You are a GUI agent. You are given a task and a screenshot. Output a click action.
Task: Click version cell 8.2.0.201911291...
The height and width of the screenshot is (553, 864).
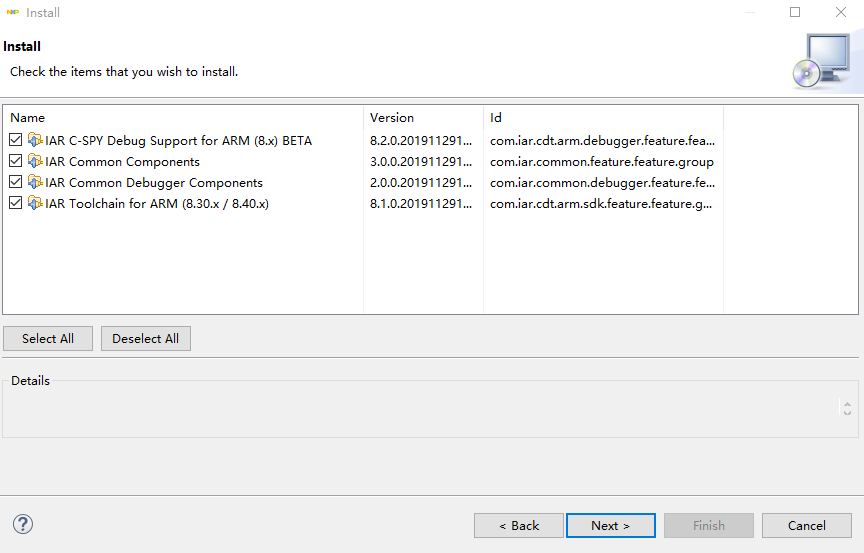(421, 140)
